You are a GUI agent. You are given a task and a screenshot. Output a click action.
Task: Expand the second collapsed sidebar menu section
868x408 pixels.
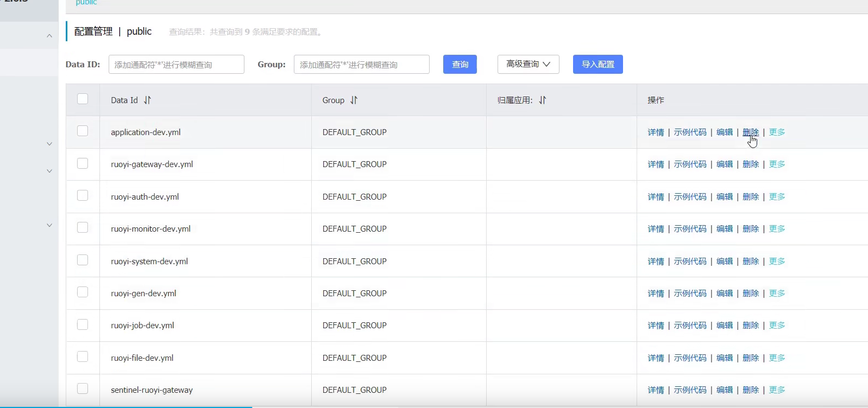coord(49,171)
